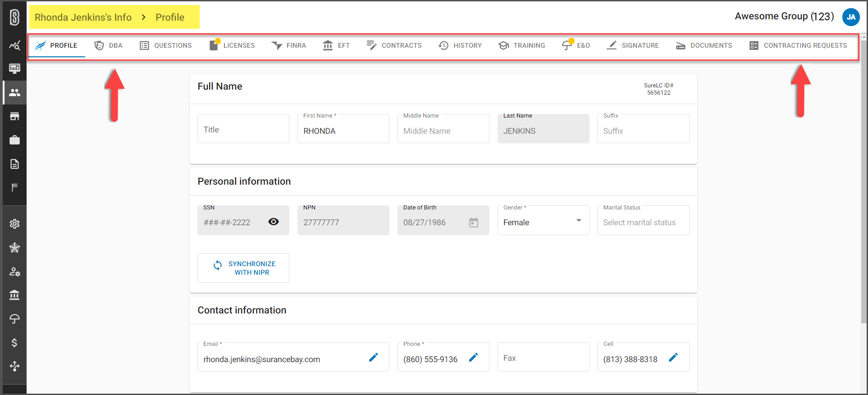The height and width of the screenshot is (395, 868).
Task: Open the Date of Birth calendar icon
Action: (x=474, y=222)
